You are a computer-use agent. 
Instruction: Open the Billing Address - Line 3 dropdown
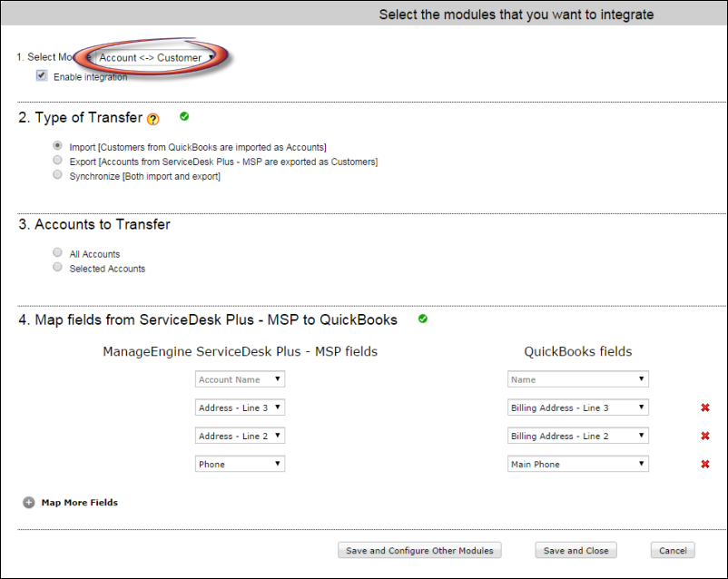578,407
